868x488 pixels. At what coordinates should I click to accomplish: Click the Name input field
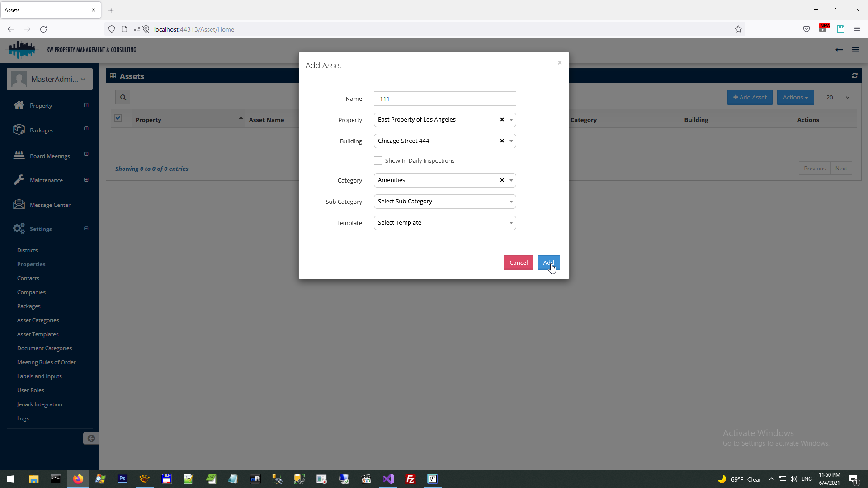pyautogui.click(x=444, y=99)
